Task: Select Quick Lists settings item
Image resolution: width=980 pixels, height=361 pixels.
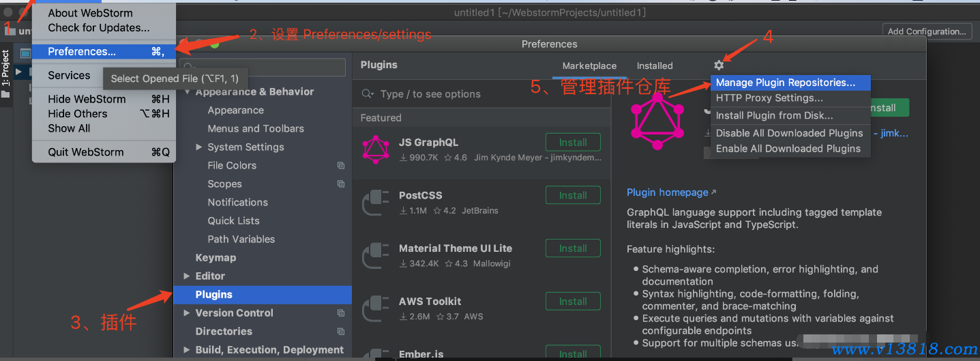Action: click(233, 221)
